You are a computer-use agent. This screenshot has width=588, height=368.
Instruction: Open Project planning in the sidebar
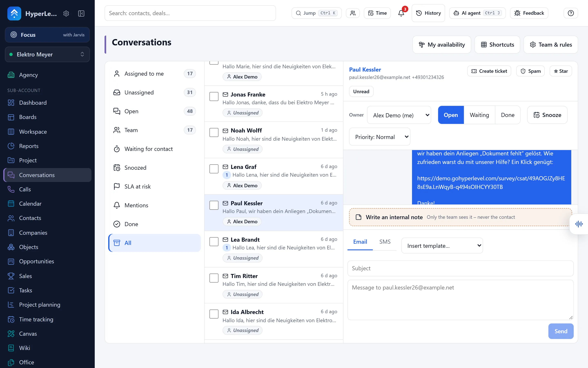(x=47, y=305)
